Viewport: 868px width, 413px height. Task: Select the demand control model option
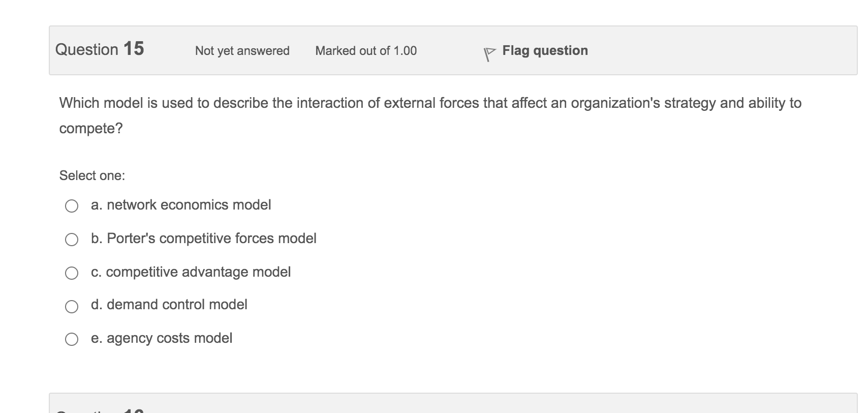pos(71,306)
